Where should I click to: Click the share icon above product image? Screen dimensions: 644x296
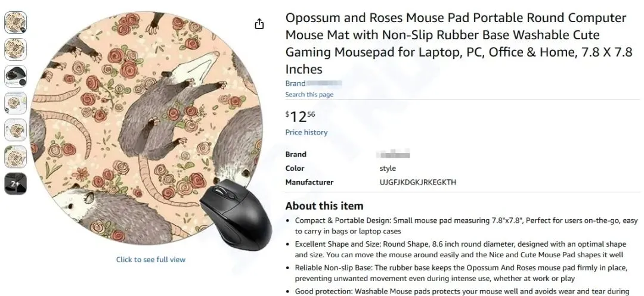click(x=259, y=24)
